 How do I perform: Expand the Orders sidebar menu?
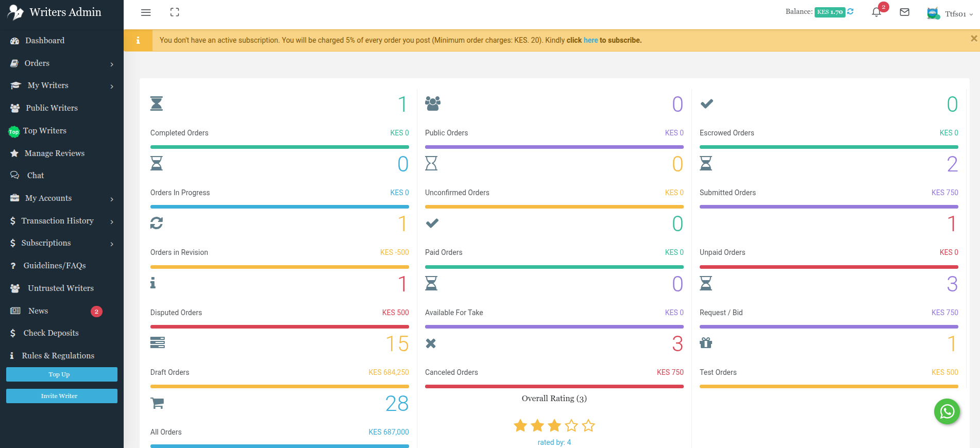(61, 63)
